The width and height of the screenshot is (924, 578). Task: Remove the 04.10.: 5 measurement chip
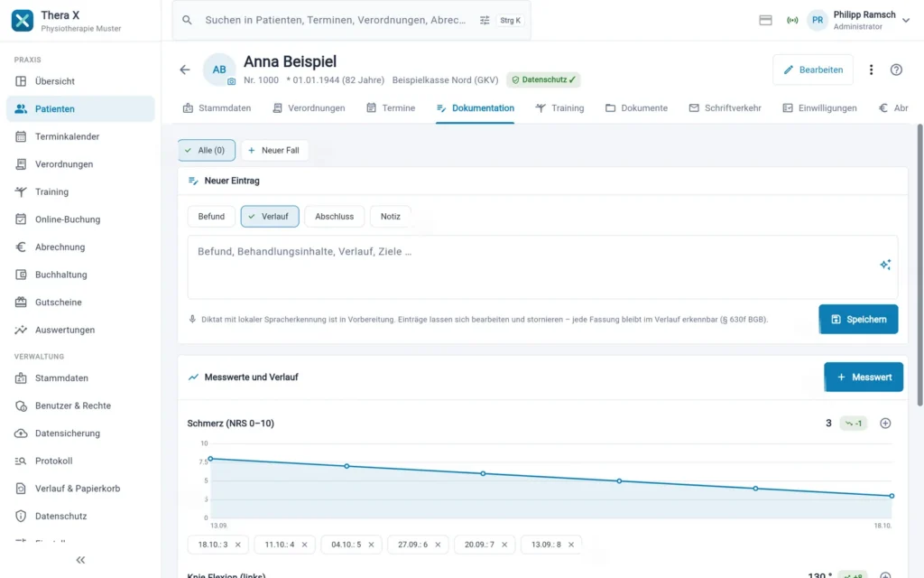(x=371, y=545)
